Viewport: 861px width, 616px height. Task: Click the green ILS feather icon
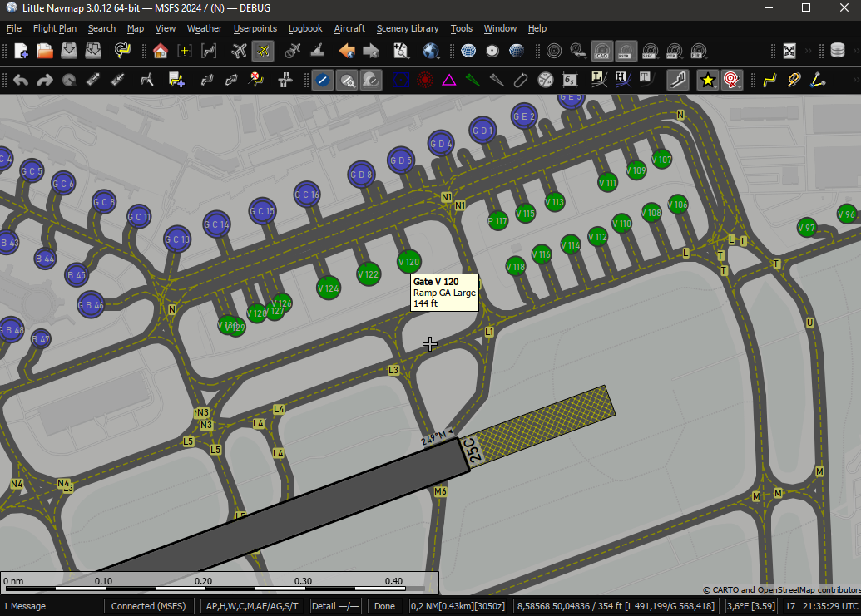[x=473, y=80]
